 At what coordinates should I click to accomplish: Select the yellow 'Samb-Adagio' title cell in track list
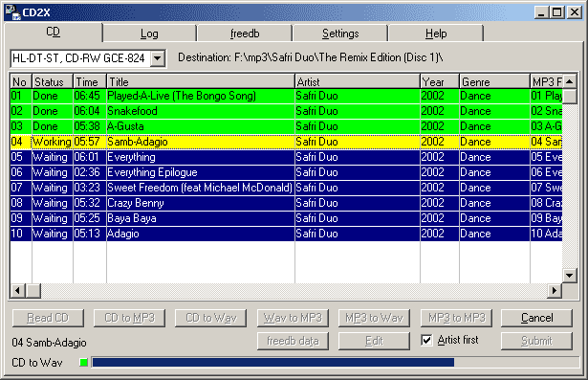(201, 142)
